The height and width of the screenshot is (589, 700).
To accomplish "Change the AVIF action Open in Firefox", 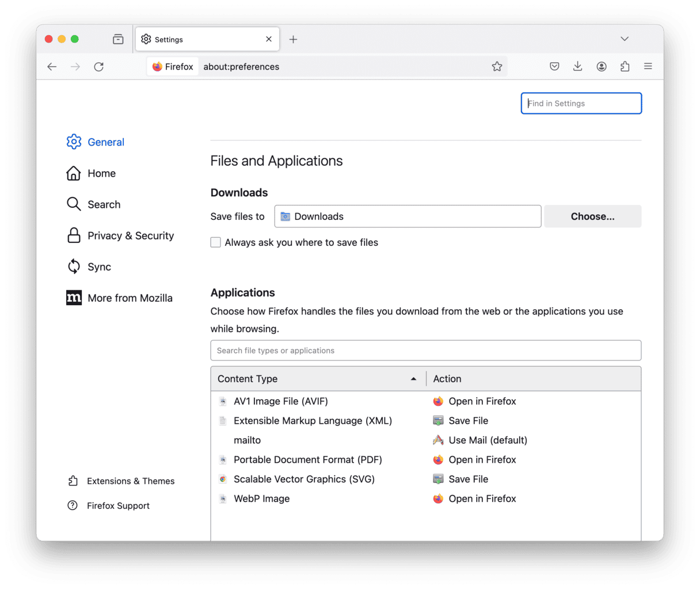I will (x=474, y=401).
